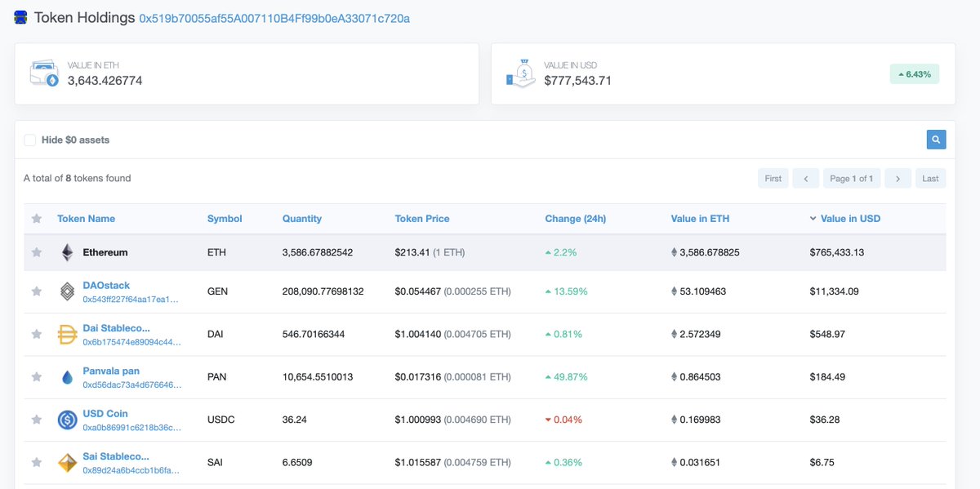Go to the Last page

(x=930, y=179)
